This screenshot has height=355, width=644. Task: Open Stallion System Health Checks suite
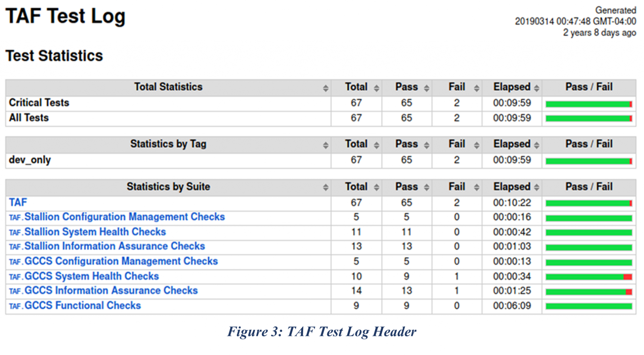click(95, 232)
